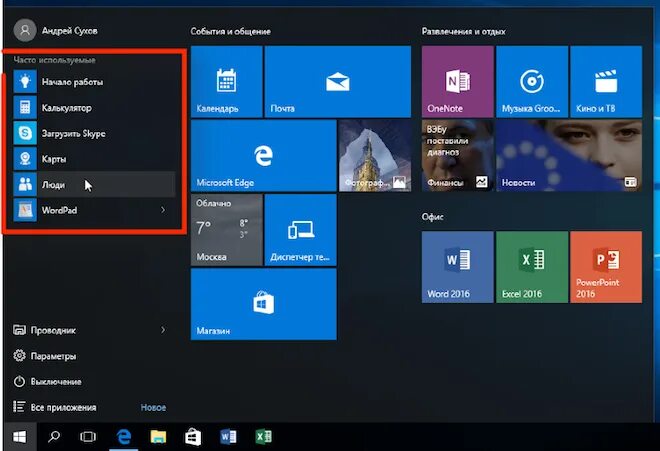Click the Новое label
The image size is (660, 451).
tap(153, 408)
